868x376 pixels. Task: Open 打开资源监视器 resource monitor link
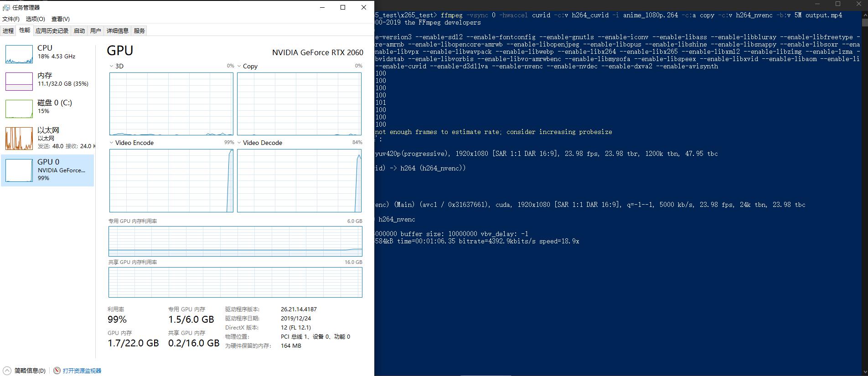pyautogui.click(x=82, y=371)
